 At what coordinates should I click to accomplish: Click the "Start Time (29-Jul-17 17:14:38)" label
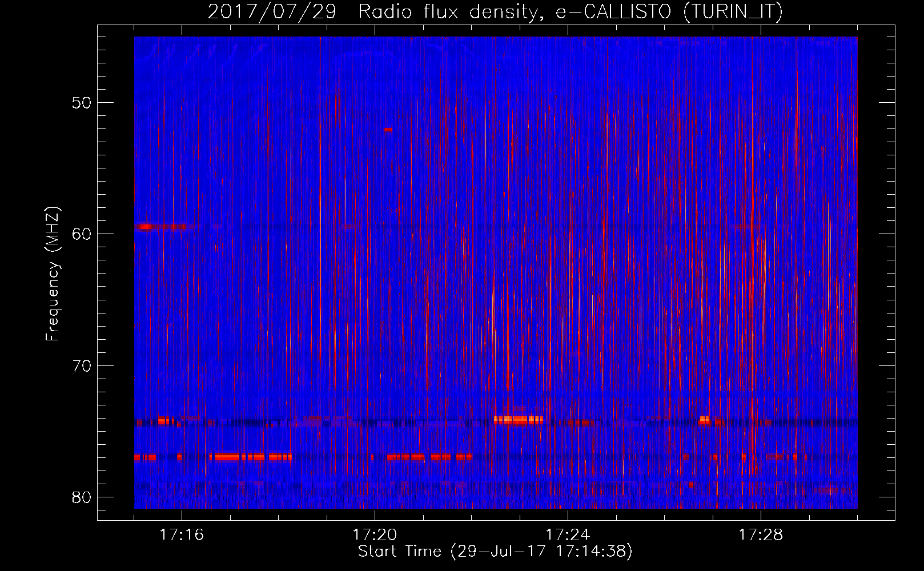click(495, 552)
